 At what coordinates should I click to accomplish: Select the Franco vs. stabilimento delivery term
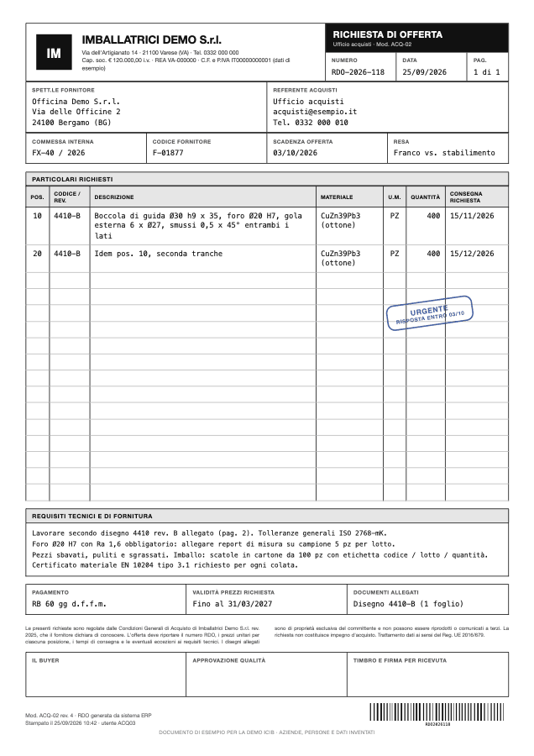point(444,153)
